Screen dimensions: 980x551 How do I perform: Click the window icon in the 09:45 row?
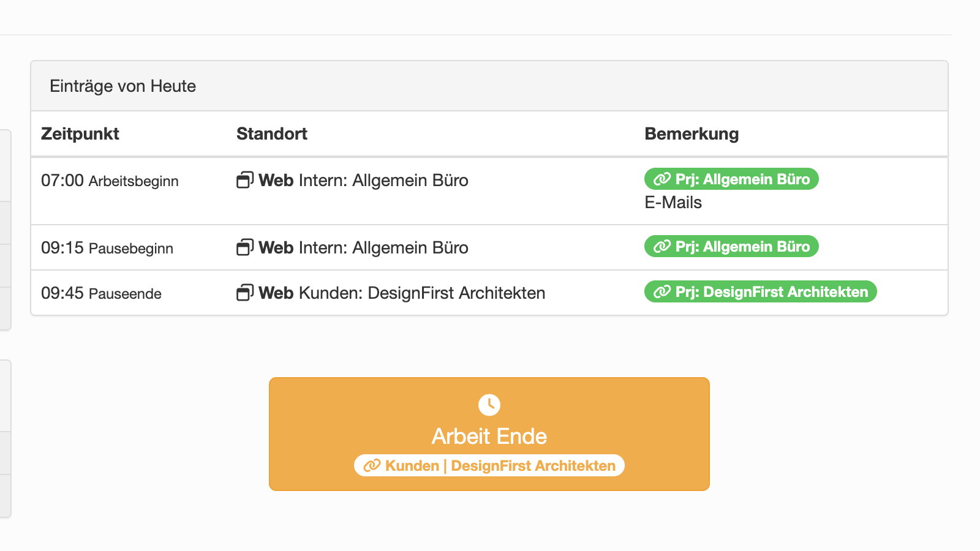click(245, 293)
